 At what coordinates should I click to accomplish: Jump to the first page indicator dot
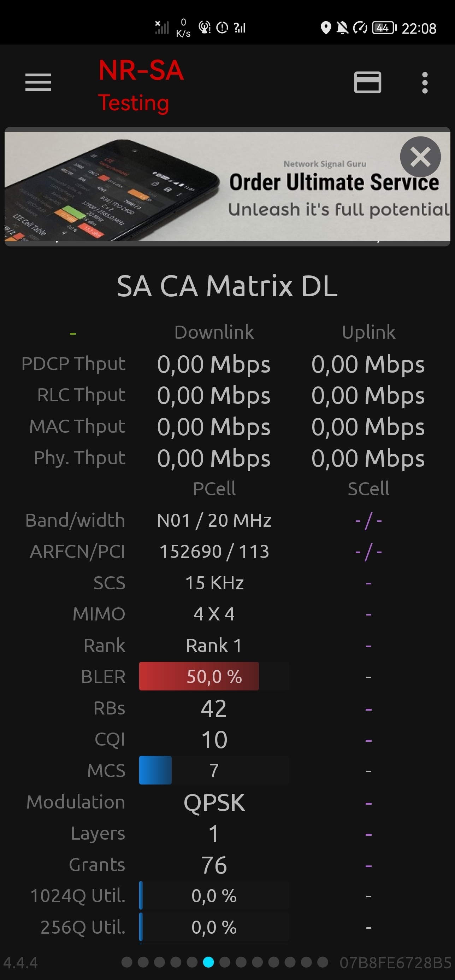(126, 962)
